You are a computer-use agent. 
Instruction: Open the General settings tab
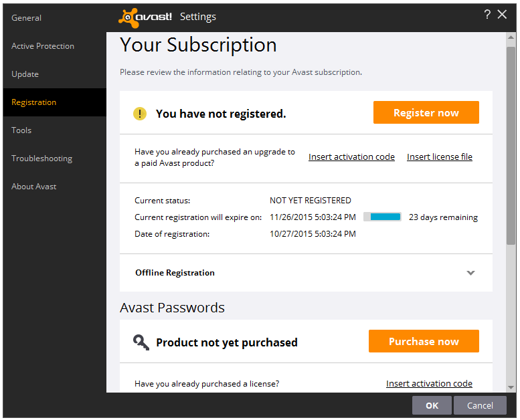click(27, 18)
